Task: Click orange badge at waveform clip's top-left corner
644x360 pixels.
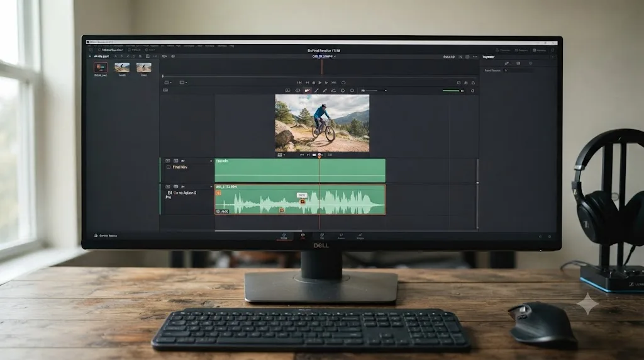Action: pos(218,193)
